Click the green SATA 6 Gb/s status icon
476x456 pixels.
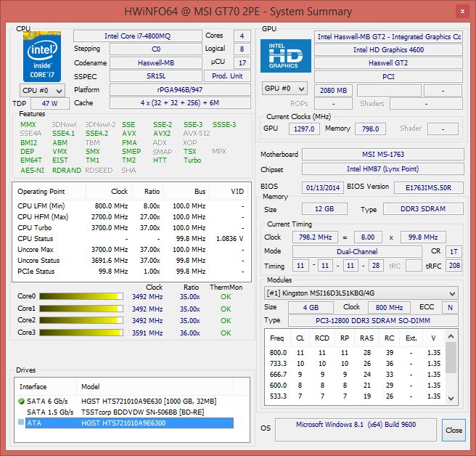coord(21,402)
